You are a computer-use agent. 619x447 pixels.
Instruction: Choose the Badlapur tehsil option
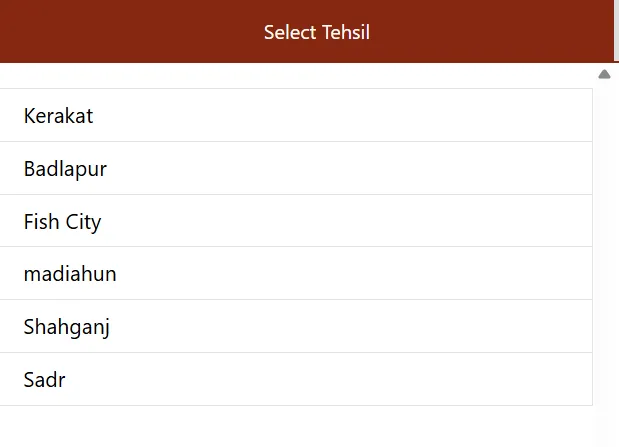tap(65, 169)
